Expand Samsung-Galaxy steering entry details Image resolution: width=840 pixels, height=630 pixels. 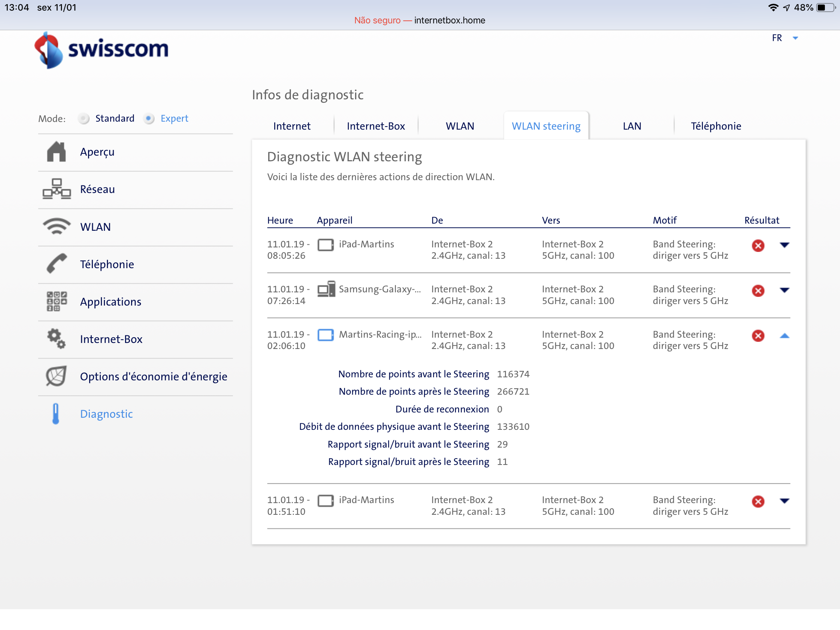click(x=784, y=290)
